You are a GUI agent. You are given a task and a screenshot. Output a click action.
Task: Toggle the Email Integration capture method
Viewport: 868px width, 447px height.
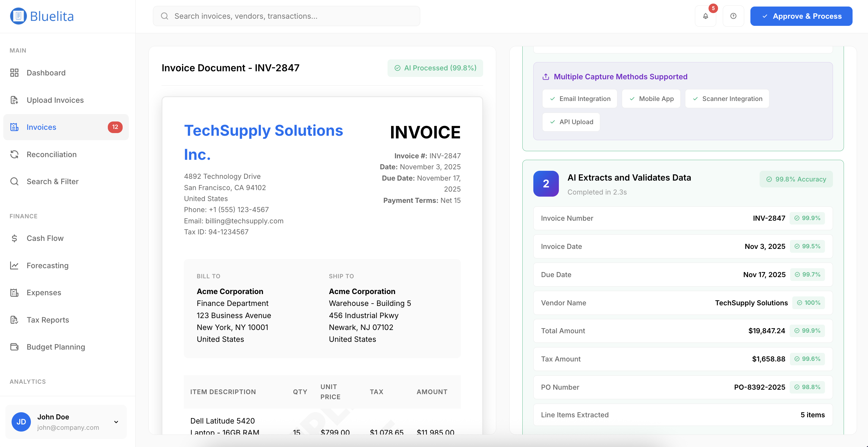580,98
